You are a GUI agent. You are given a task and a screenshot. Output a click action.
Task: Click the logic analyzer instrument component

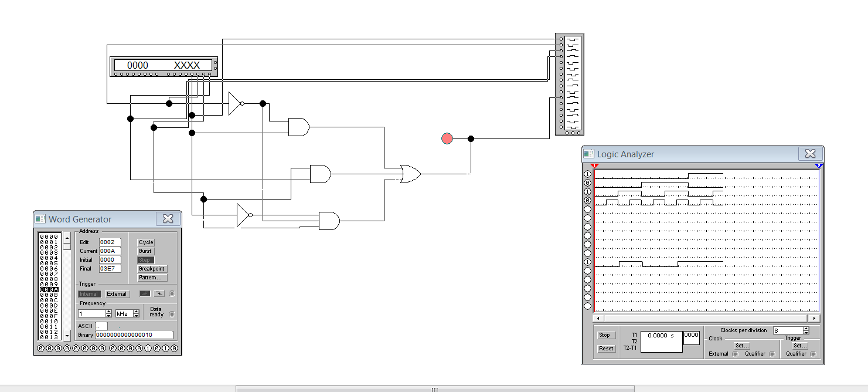570,84
